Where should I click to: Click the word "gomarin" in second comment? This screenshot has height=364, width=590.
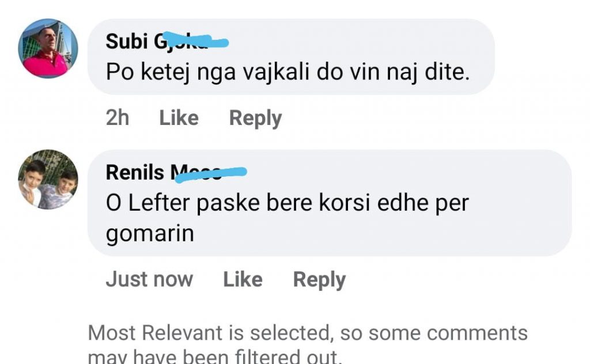pos(150,234)
